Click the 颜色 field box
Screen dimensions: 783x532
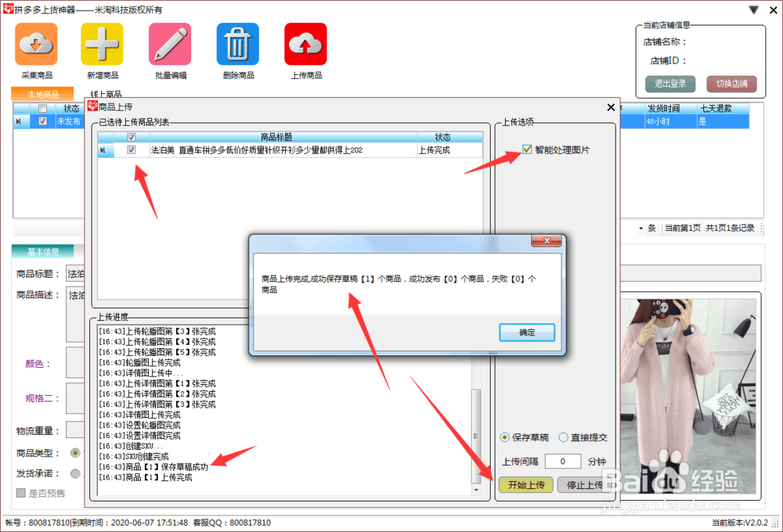click(75, 363)
